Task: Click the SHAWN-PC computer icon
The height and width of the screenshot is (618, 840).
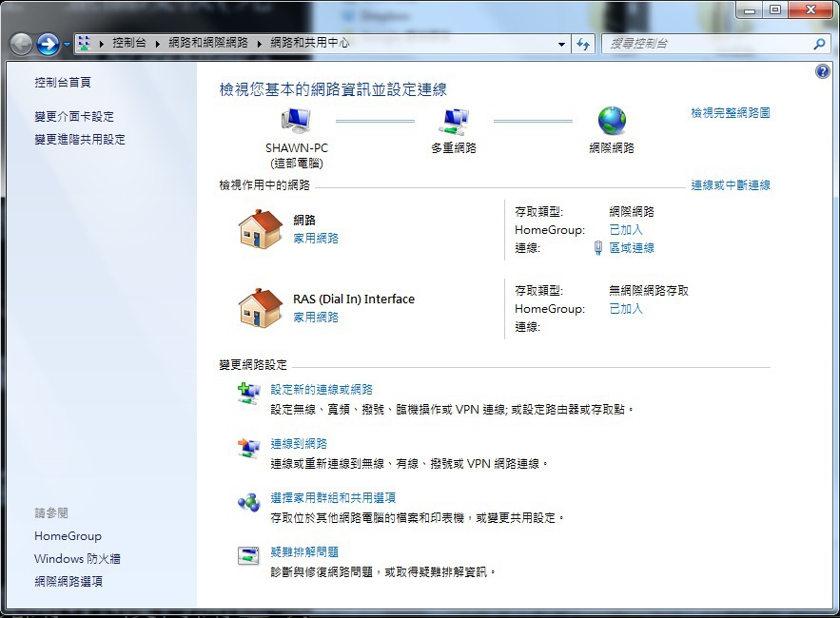Action: coord(296,121)
